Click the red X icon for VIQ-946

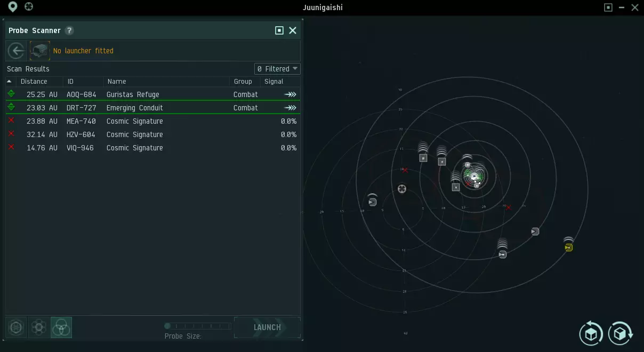tap(11, 147)
